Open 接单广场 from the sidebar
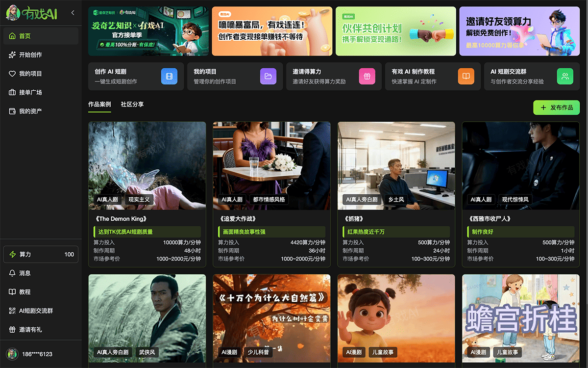 click(x=30, y=92)
